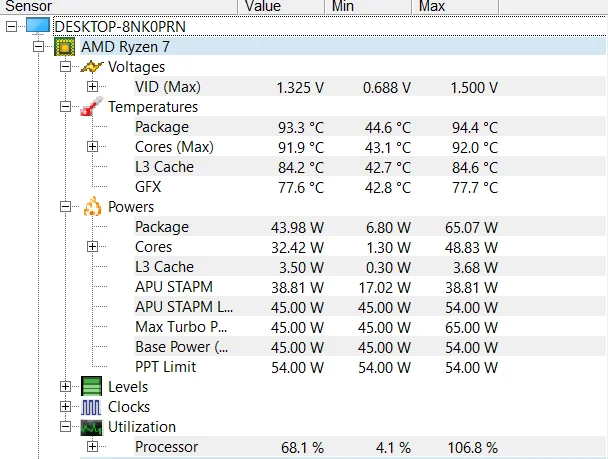608x459 pixels.
Task: Expand the Levels group
Action: pos(66,387)
